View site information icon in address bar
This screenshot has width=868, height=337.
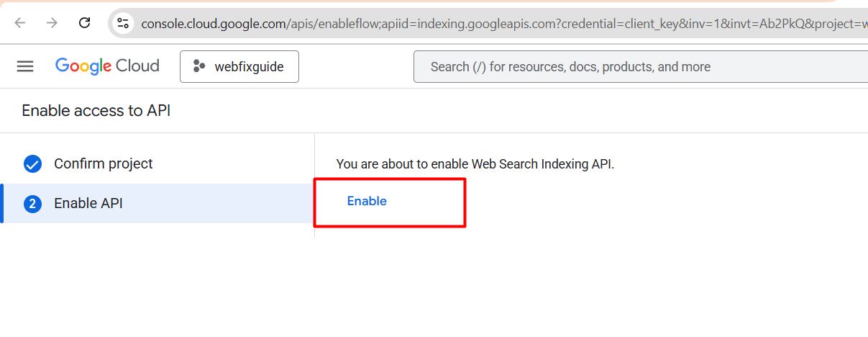(x=124, y=23)
